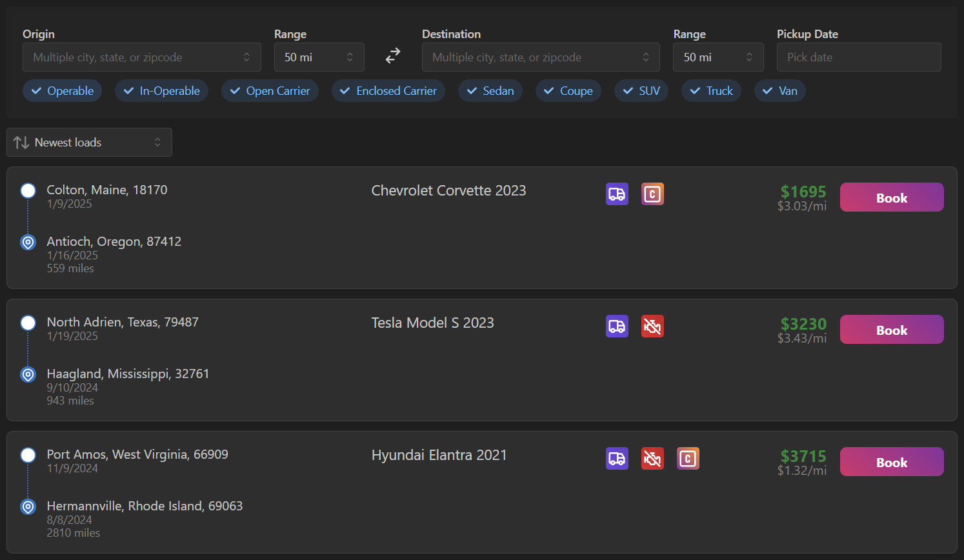This screenshot has height=560, width=964.
Task: Click in-operable engine icon on Hyundai Elantra
Action: (x=652, y=459)
